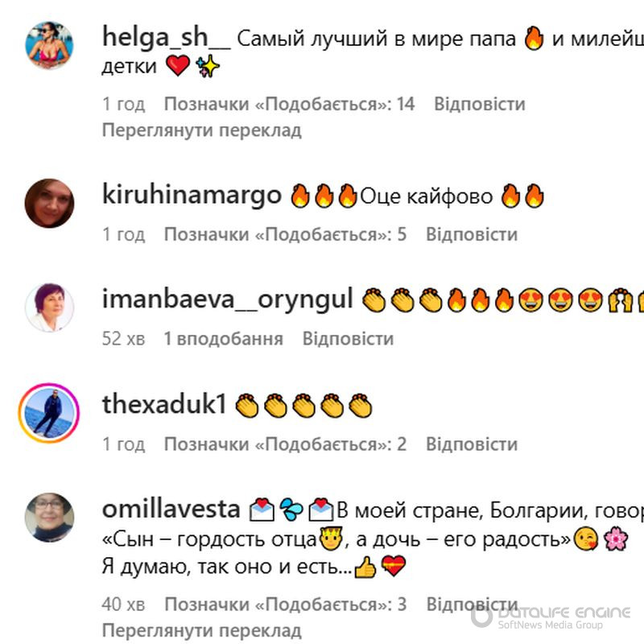Open kiruhinamargo avatar thumbnail
This screenshot has width=644, height=644.
point(49,204)
